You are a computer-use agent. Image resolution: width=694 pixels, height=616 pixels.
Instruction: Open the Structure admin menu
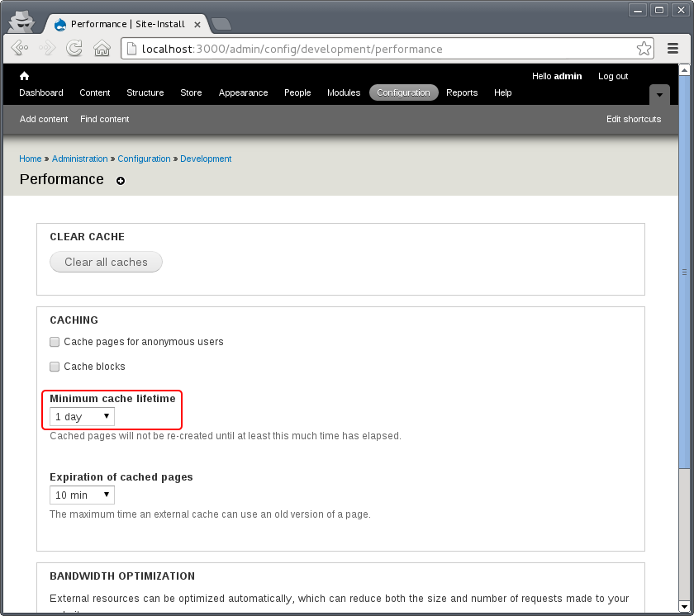pos(145,92)
